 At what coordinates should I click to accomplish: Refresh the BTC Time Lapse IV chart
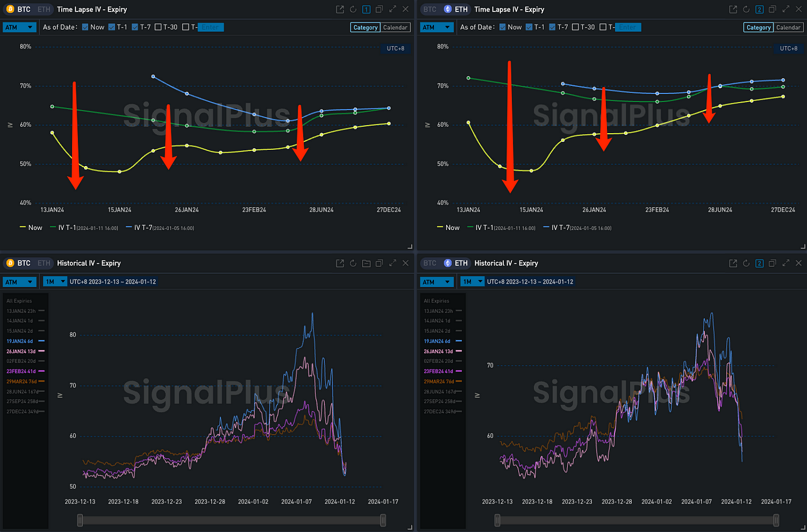tap(353, 9)
